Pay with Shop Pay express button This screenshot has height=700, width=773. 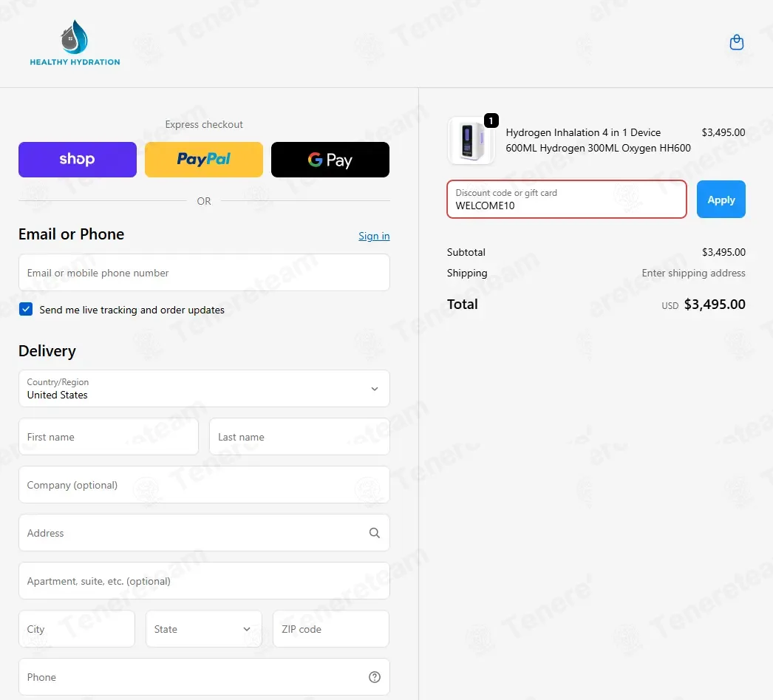[x=78, y=160]
